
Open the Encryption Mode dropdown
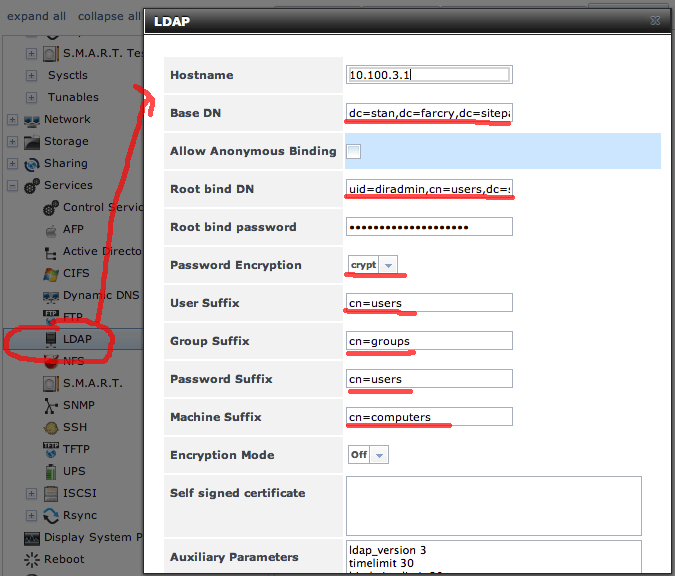pos(367,455)
